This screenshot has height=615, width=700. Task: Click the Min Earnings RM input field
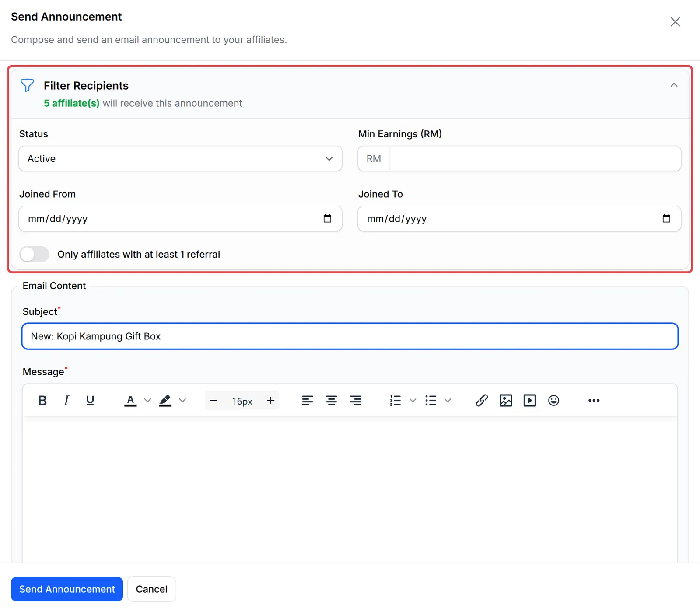(535, 158)
